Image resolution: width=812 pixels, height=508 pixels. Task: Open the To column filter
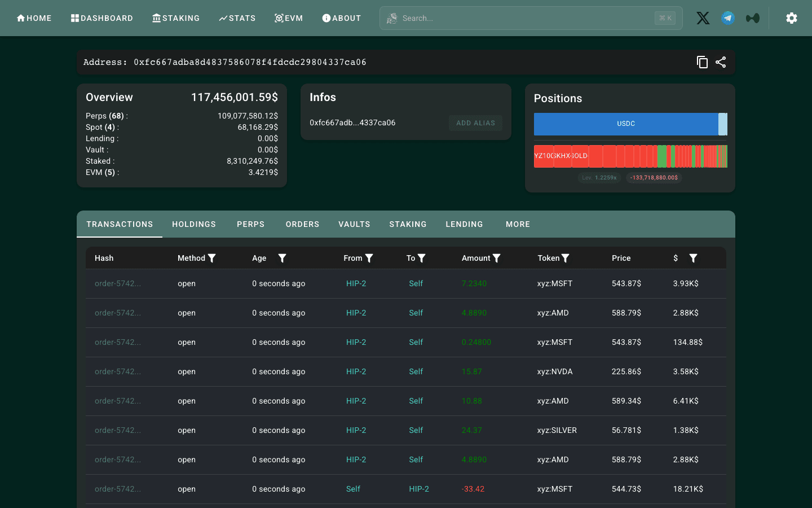coord(422,258)
